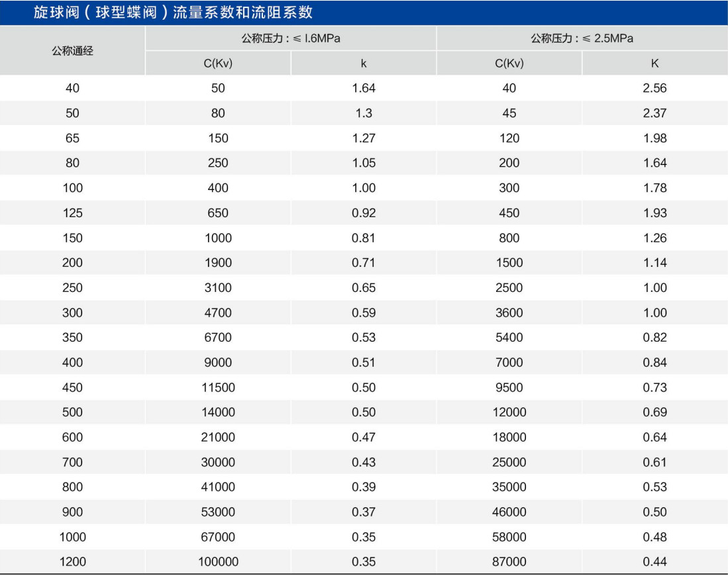Screen dimensions: 728x576
Task: Select the 公称压力 ≤2.5MPa header cell
Action: (582, 38)
